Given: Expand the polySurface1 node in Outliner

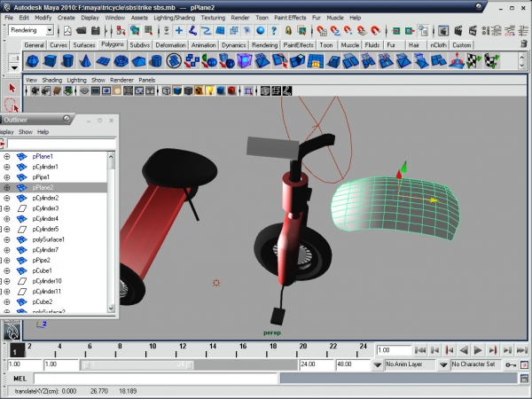Looking at the screenshot, I should 6,239.
